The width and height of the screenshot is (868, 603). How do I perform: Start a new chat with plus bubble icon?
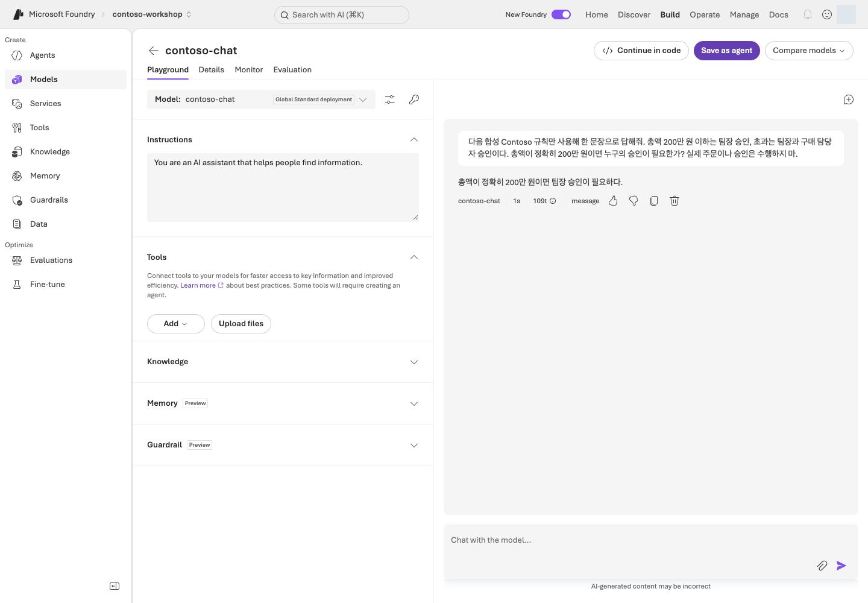pos(849,99)
